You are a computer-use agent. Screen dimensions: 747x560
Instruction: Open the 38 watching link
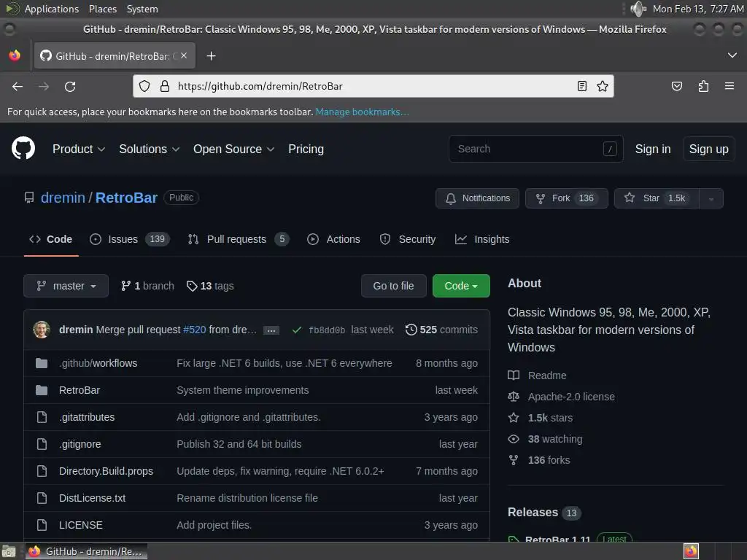pyautogui.click(x=545, y=439)
